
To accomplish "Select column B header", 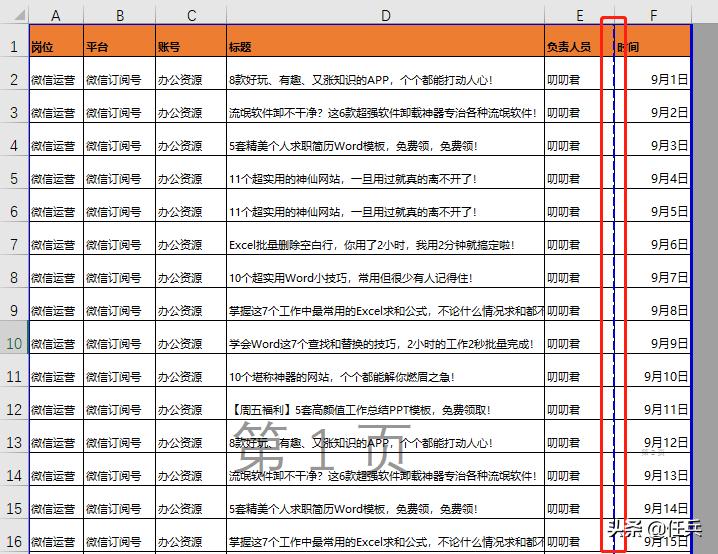I will pyautogui.click(x=120, y=16).
